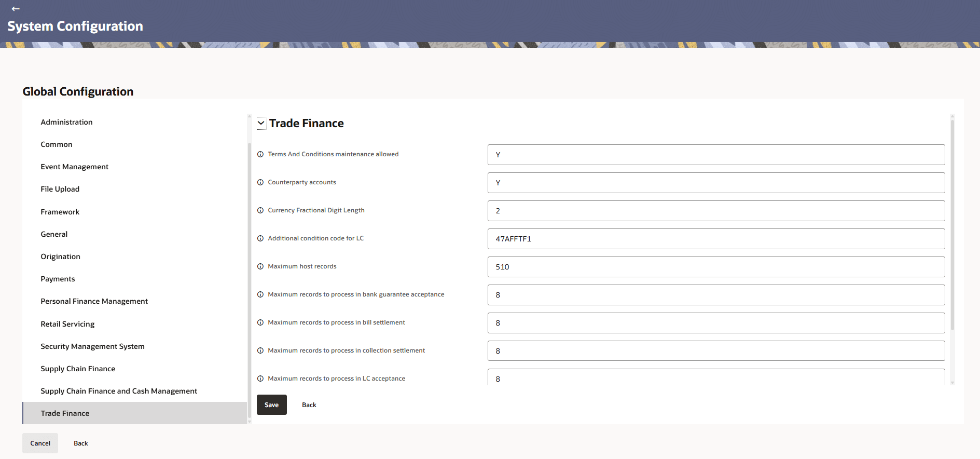Click info icon for collection settlement records
This screenshot has width=980, height=459.
260,350
